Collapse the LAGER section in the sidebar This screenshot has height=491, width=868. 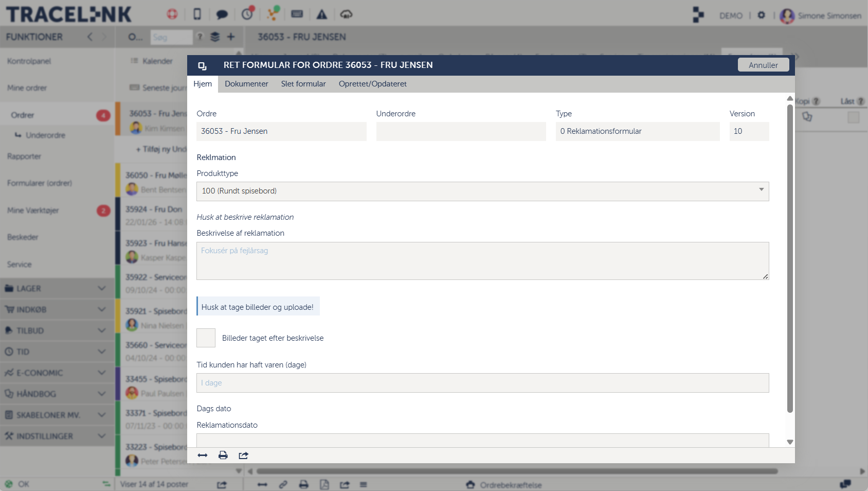101,288
